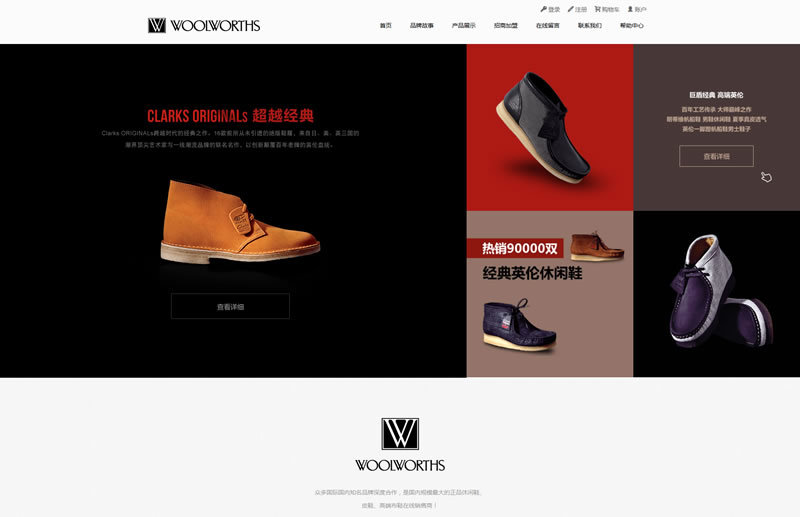Click 查看详细 button in brown panel
Image resolution: width=800 pixels, height=517 pixels.
(x=716, y=156)
